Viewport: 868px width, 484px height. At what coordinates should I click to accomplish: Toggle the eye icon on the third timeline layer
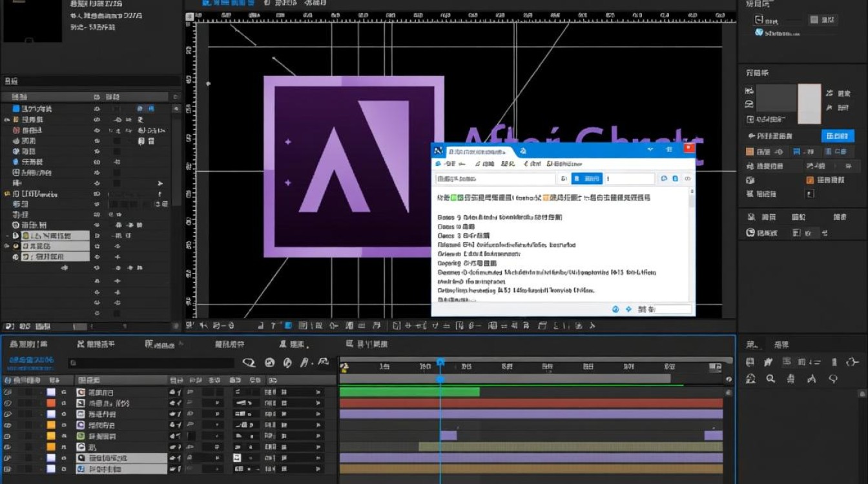8,414
